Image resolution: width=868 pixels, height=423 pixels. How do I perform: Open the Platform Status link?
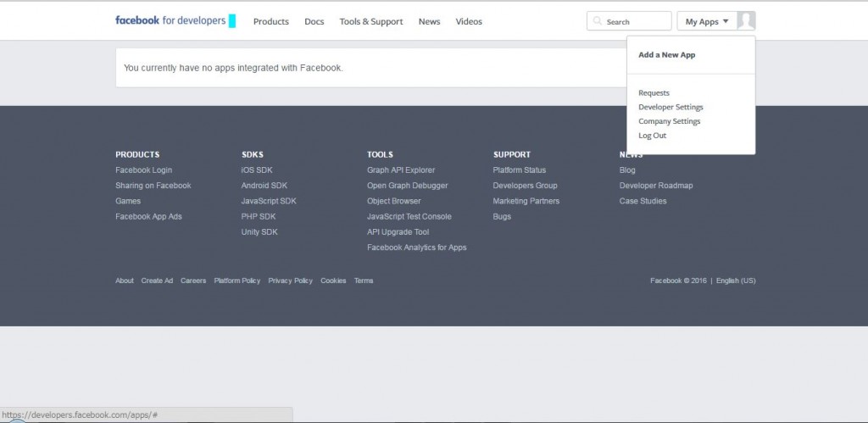(520, 170)
